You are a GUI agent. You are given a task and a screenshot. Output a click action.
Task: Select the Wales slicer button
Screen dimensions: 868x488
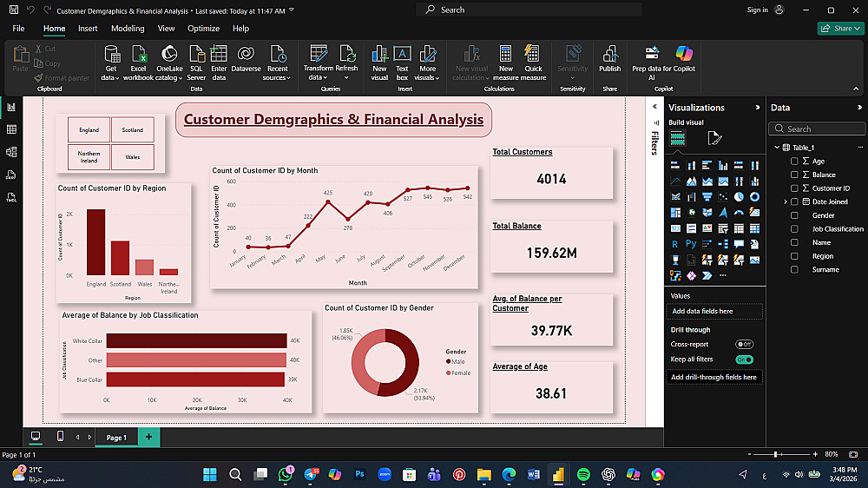[132, 157]
